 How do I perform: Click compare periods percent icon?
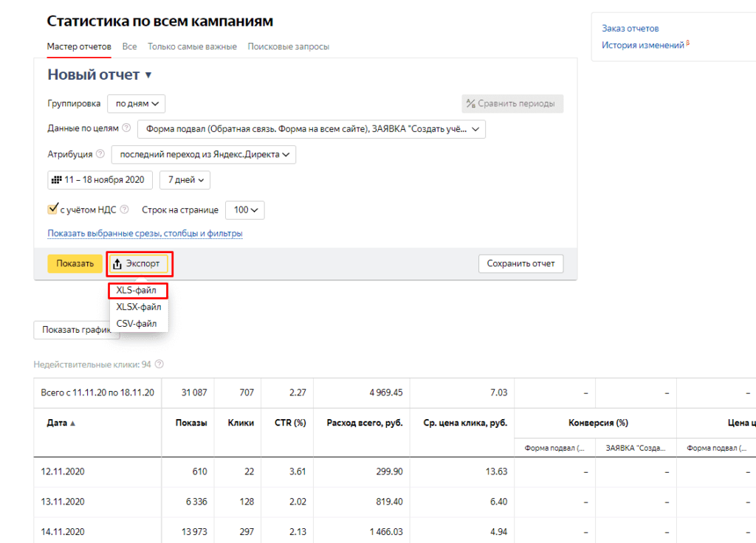click(471, 103)
